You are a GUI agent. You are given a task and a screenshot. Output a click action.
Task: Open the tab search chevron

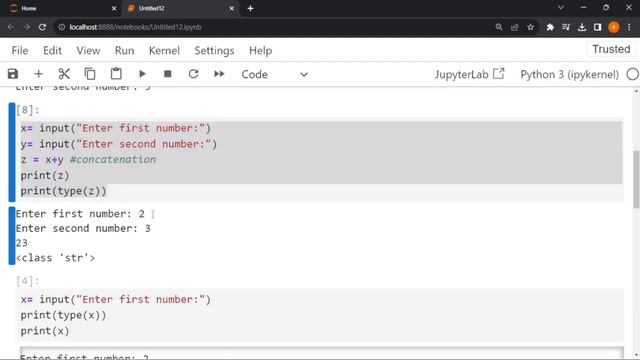pos(561,7)
